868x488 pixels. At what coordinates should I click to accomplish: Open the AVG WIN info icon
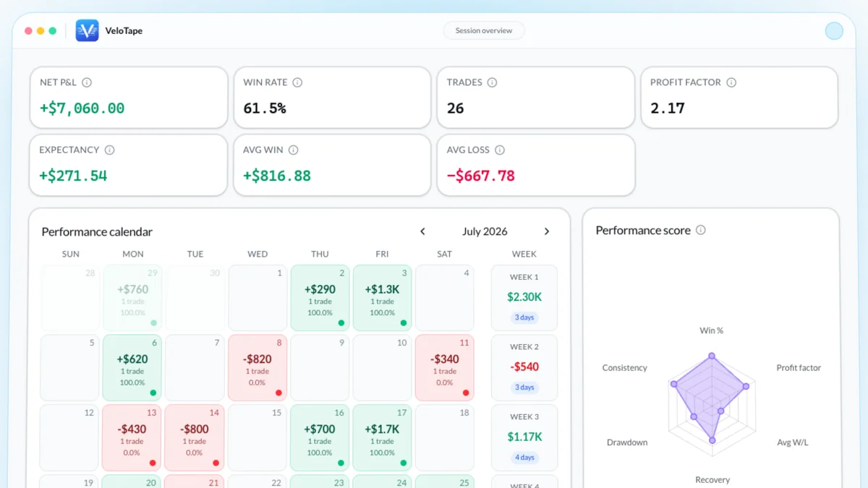293,150
